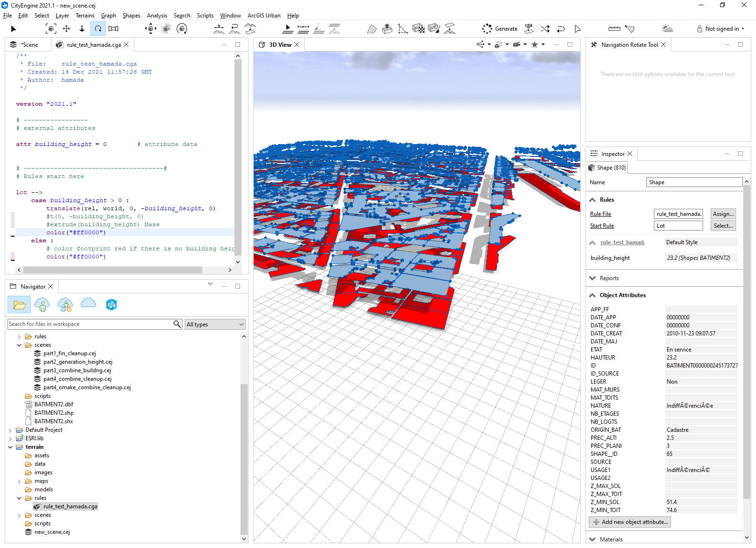Click the Add new object attribute button

(x=630, y=522)
